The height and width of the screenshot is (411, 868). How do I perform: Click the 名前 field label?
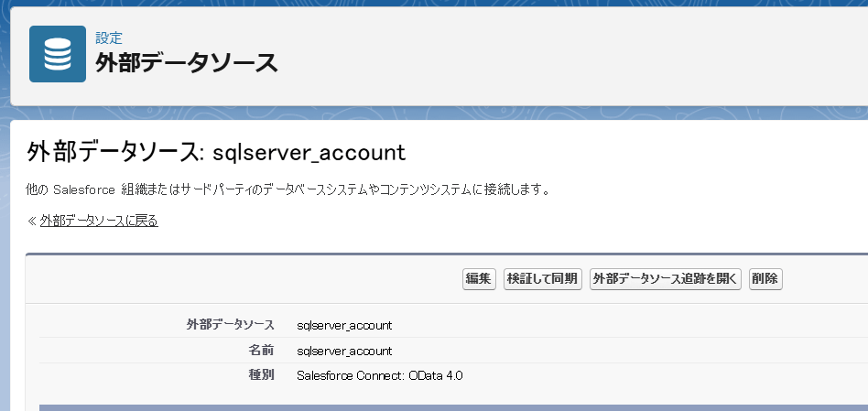[261, 351]
